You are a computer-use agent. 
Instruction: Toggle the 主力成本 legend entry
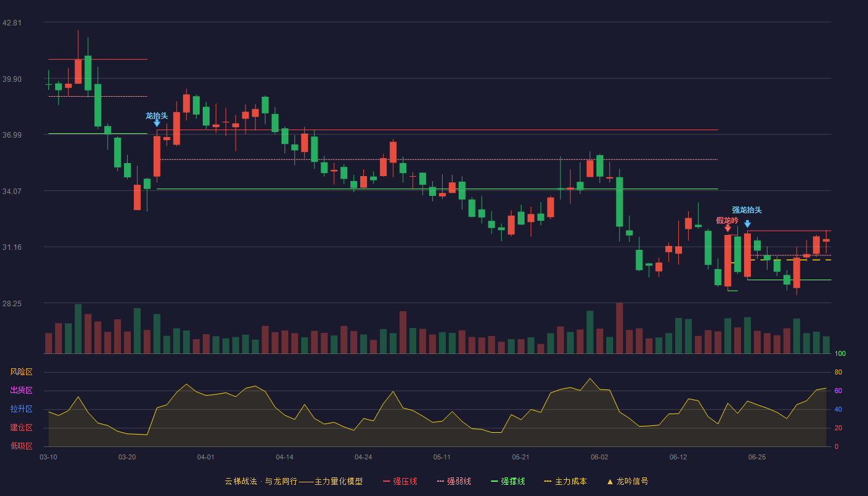click(x=565, y=481)
